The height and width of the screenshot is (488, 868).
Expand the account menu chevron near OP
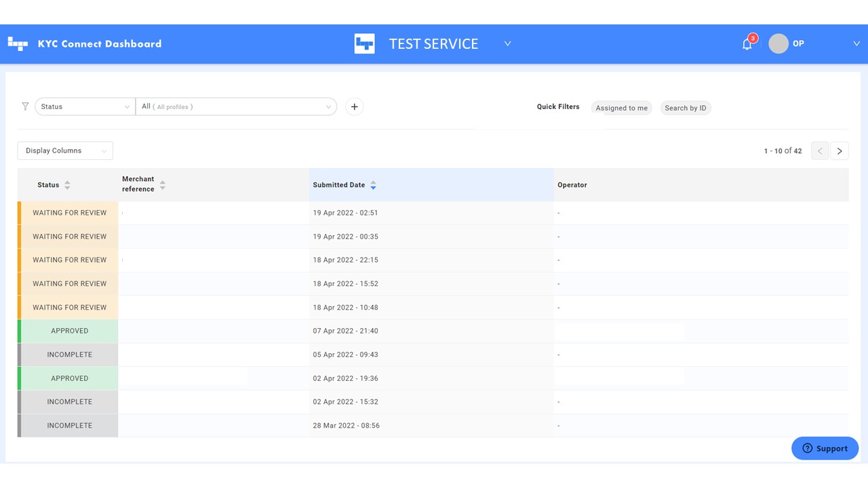tap(856, 43)
